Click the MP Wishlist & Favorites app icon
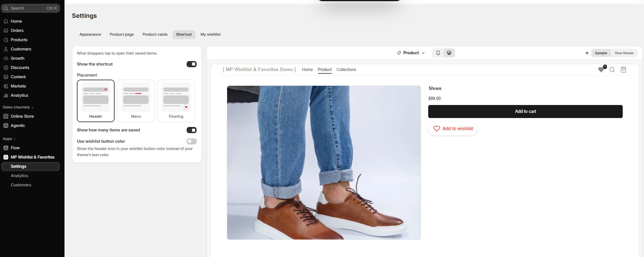Viewport: 644px width, 257px height. (x=6, y=157)
